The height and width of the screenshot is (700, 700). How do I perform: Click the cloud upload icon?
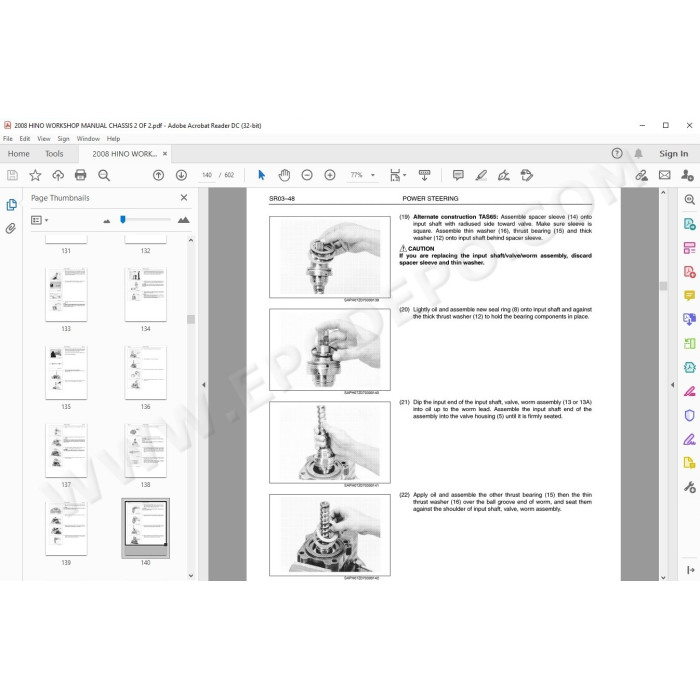(58, 175)
